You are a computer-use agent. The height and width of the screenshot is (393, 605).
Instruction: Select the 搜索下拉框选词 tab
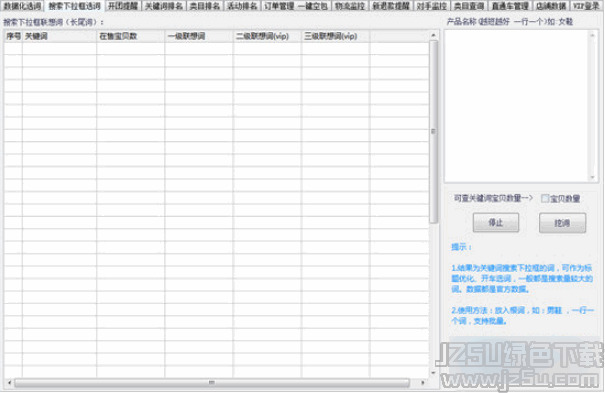(x=74, y=6)
